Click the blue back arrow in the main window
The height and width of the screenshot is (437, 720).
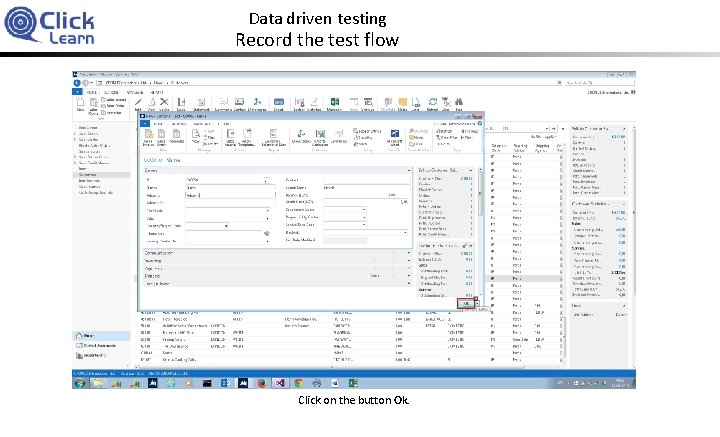click(77, 83)
